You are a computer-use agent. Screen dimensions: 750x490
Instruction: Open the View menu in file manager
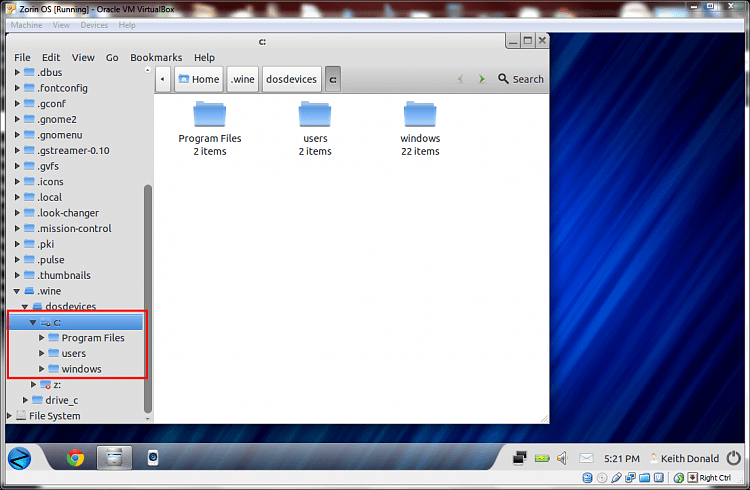point(83,57)
